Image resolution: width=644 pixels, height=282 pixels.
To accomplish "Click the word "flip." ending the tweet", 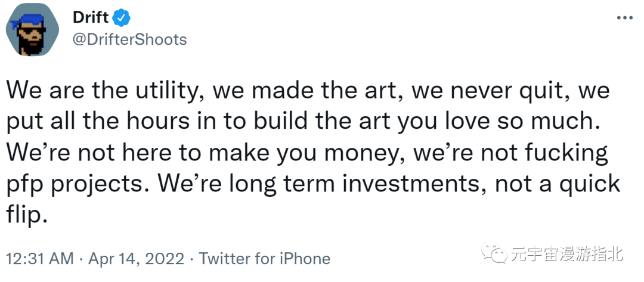I will pos(26,213).
